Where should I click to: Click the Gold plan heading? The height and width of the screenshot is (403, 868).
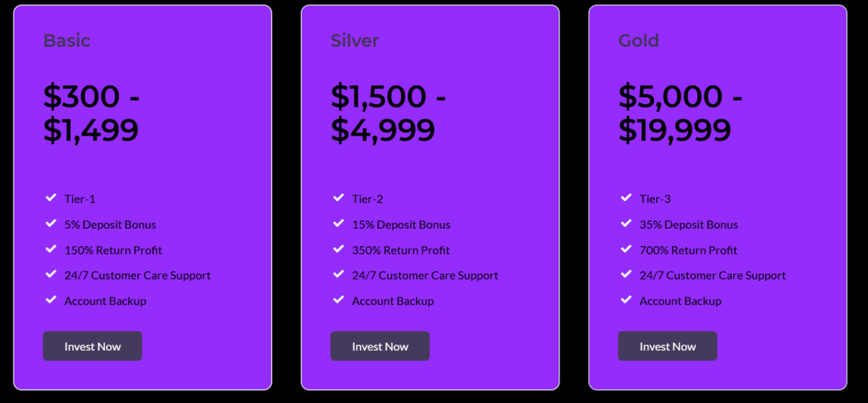(x=638, y=41)
